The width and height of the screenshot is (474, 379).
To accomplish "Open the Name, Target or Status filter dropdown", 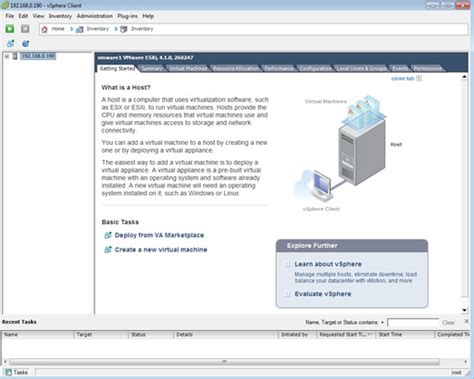I will (x=382, y=322).
